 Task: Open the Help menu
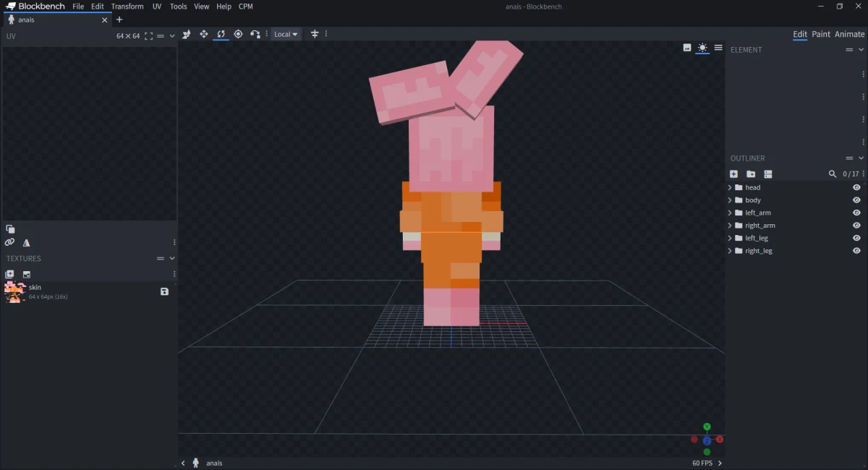click(x=224, y=7)
